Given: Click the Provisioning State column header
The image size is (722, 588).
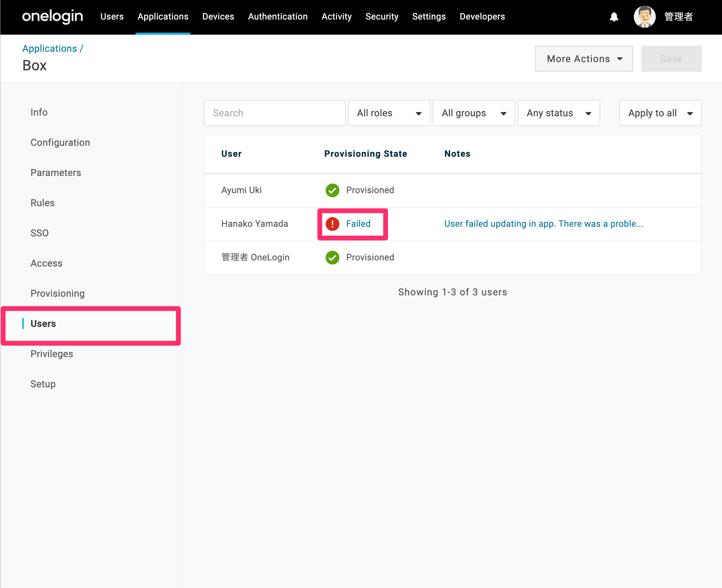Looking at the screenshot, I should click(x=365, y=154).
